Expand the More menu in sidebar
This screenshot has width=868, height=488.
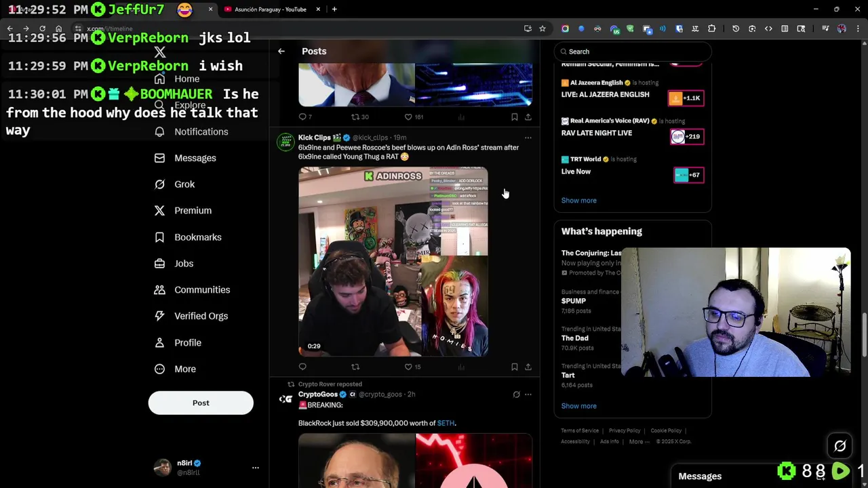click(x=185, y=369)
